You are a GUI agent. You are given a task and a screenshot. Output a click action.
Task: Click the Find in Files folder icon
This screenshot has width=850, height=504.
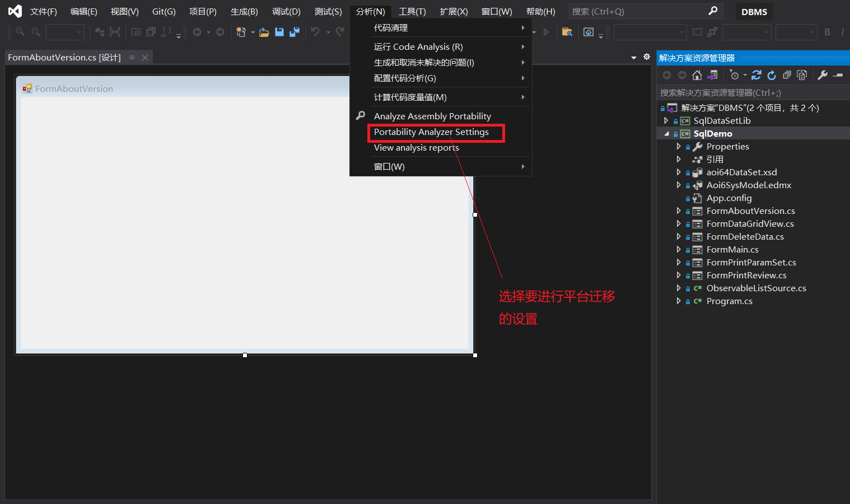(x=567, y=32)
